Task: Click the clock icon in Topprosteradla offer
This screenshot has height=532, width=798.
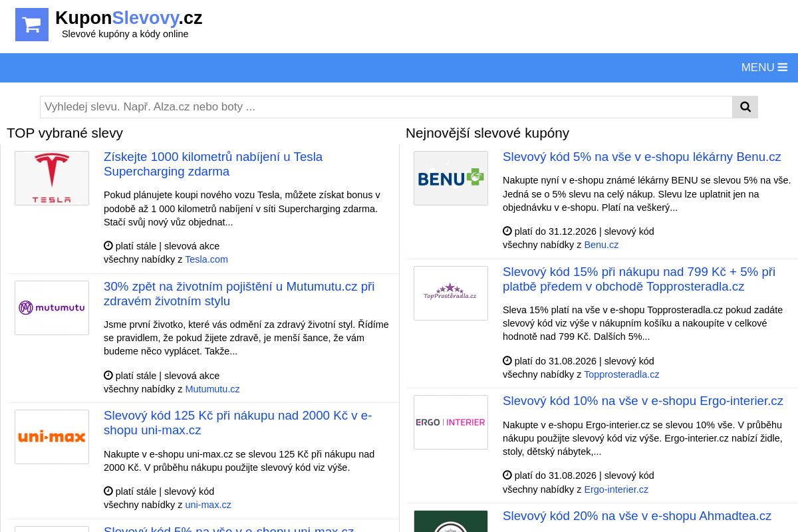Action: pos(507,360)
